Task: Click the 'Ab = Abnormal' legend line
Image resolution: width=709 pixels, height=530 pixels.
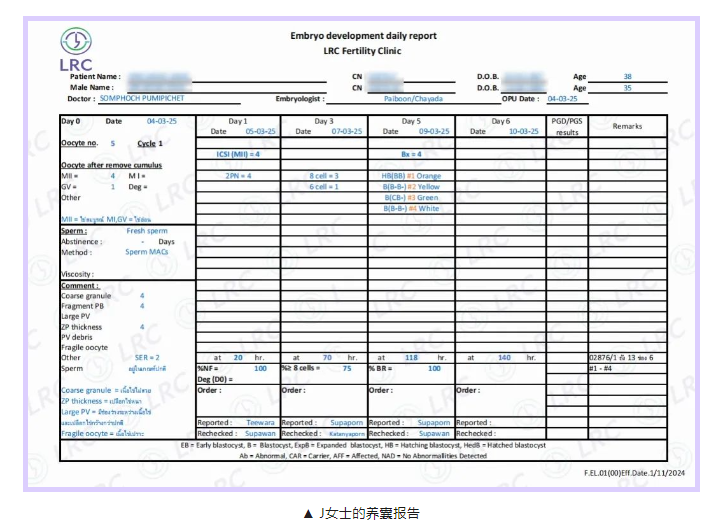Action: tap(363, 456)
